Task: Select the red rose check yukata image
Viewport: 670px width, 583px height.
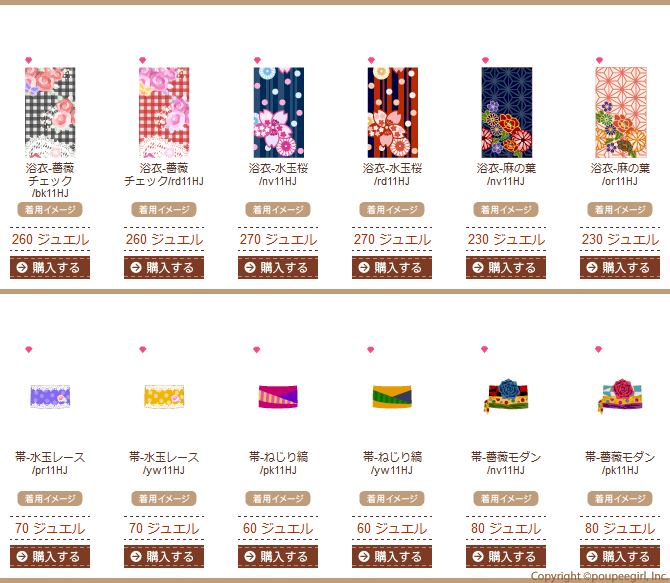Action: (x=164, y=112)
